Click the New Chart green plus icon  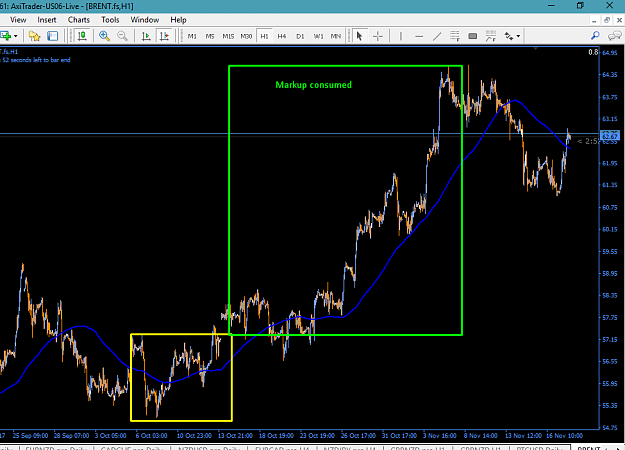pos(6,36)
